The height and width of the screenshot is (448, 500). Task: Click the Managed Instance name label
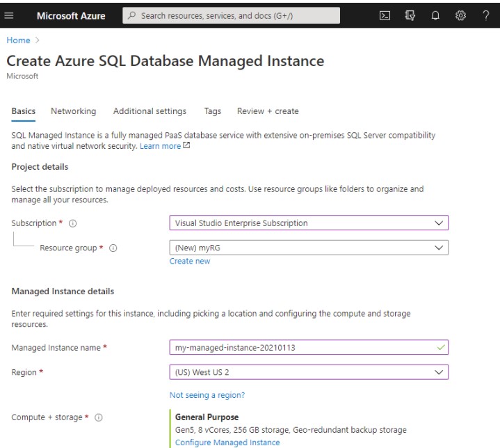coord(56,348)
